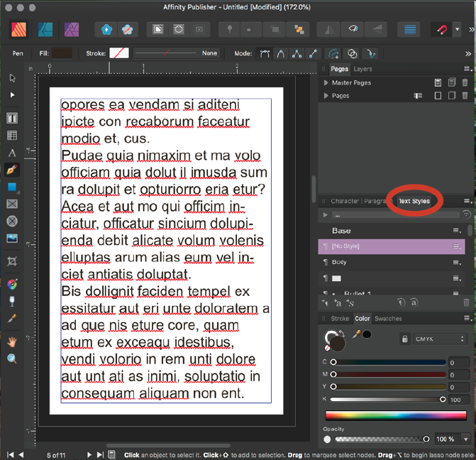The width and height of the screenshot is (476, 460).
Task: Select the Move tool arrow
Action: [12, 78]
